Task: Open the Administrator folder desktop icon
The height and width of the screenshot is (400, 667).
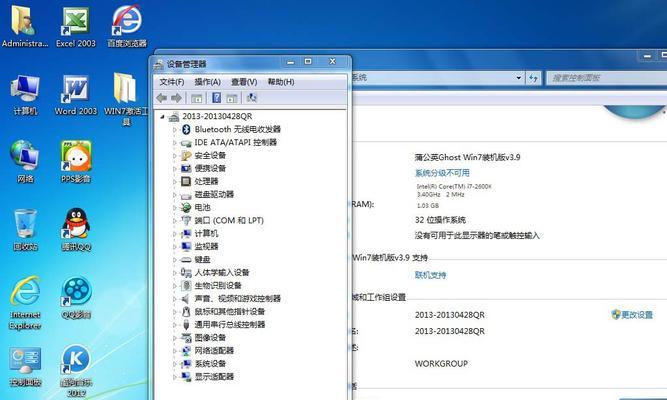Action: (x=24, y=25)
